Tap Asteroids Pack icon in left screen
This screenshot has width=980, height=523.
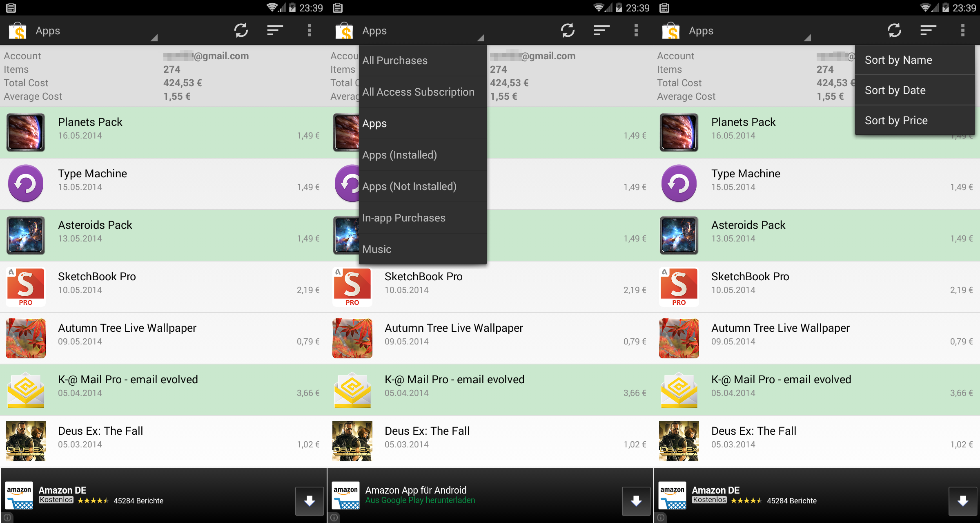(x=26, y=235)
